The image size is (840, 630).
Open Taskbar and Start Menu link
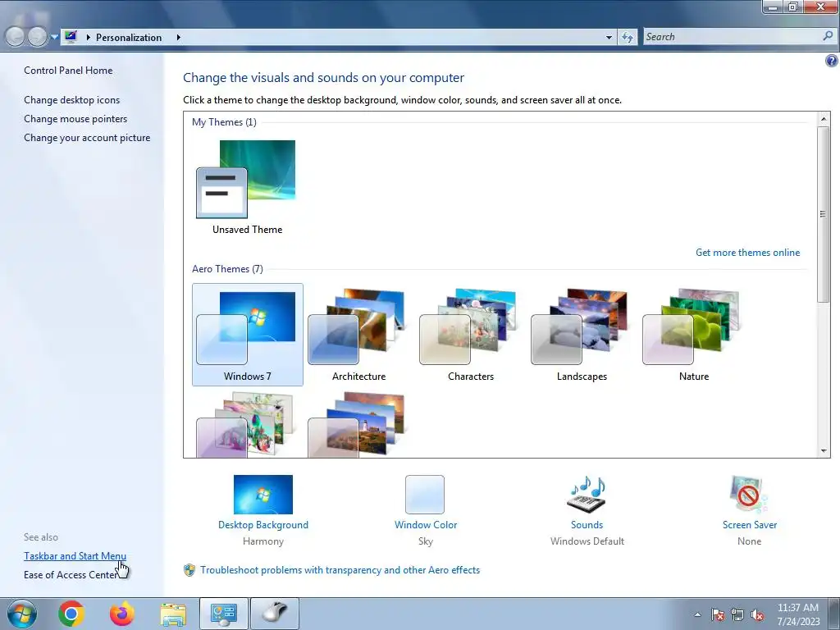point(75,556)
